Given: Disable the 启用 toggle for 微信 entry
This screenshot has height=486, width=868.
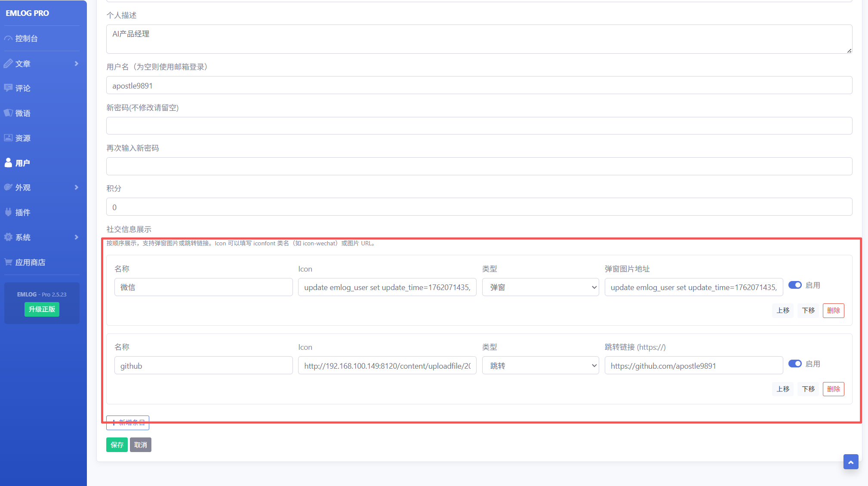Looking at the screenshot, I should point(794,285).
